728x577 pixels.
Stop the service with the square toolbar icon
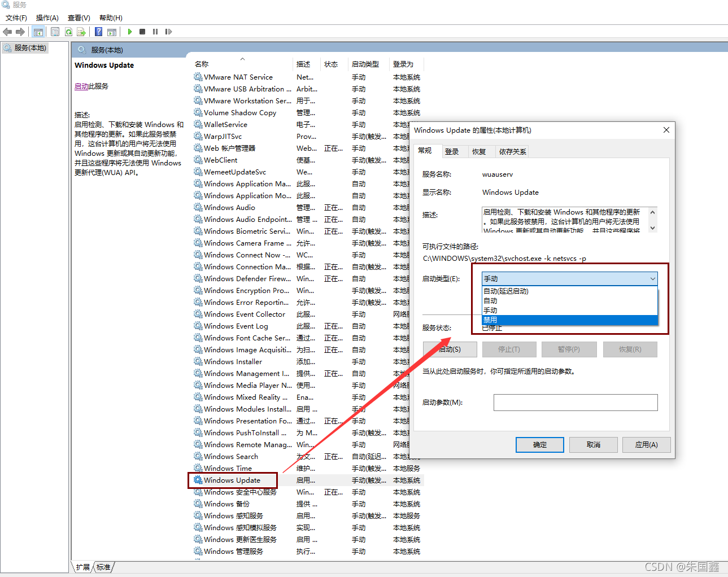click(x=142, y=32)
